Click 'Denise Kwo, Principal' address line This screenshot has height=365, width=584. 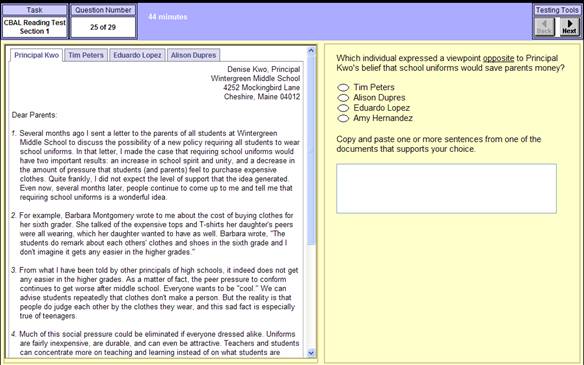click(264, 69)
